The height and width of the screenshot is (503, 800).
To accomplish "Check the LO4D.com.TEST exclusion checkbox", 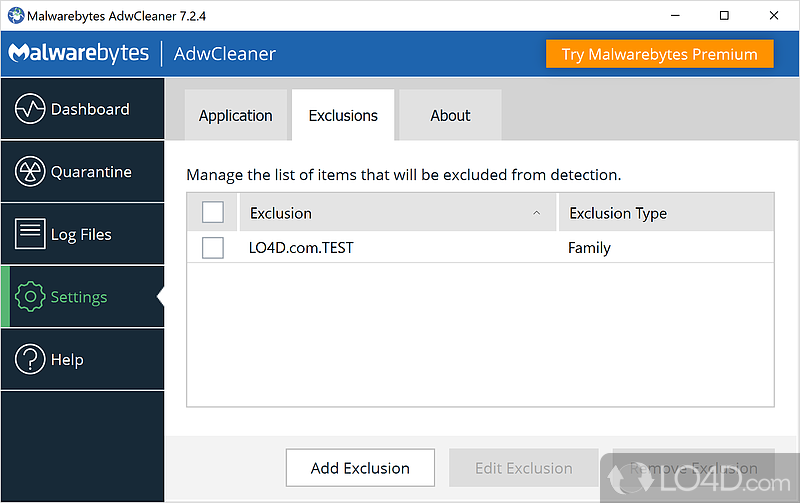I will [x=213, y=248].
